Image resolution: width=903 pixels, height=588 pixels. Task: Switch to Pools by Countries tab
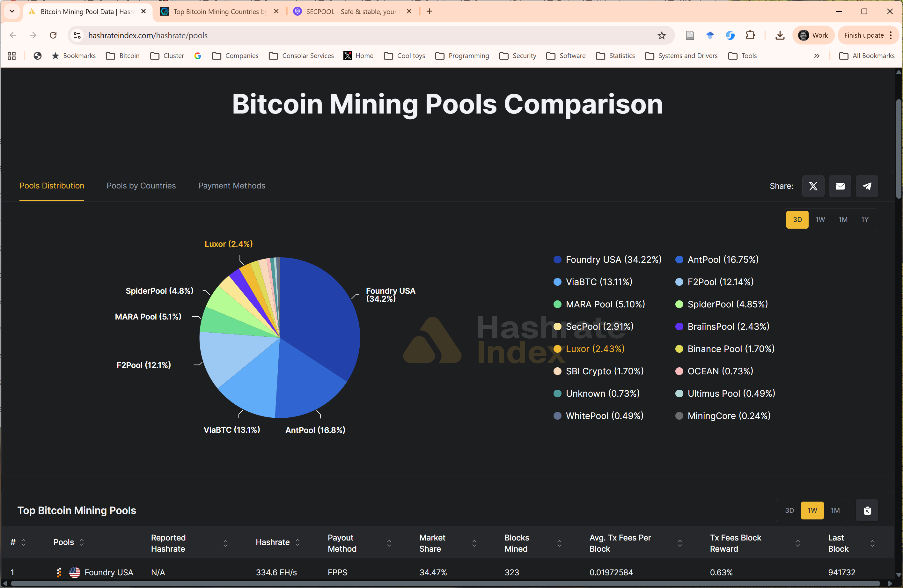tap(141, 186)
